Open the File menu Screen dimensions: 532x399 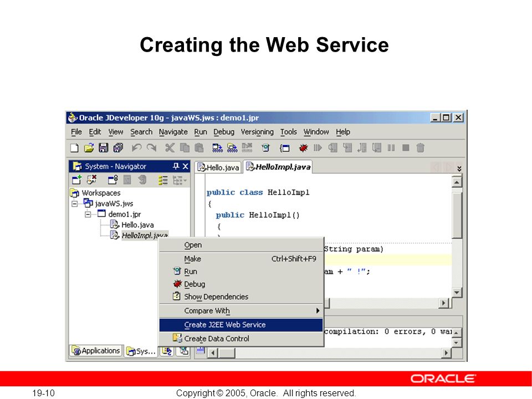click(76, 132)
